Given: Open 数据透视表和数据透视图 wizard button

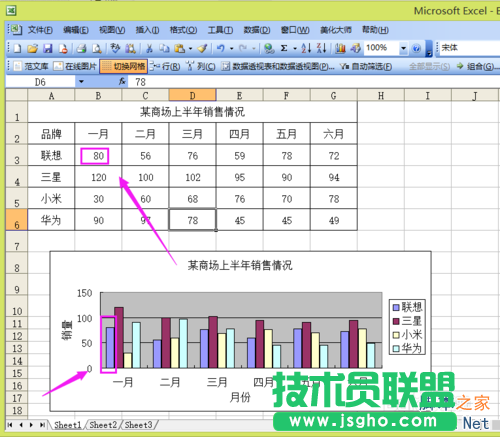Looking at the screenshot, I should pos(278,66).
